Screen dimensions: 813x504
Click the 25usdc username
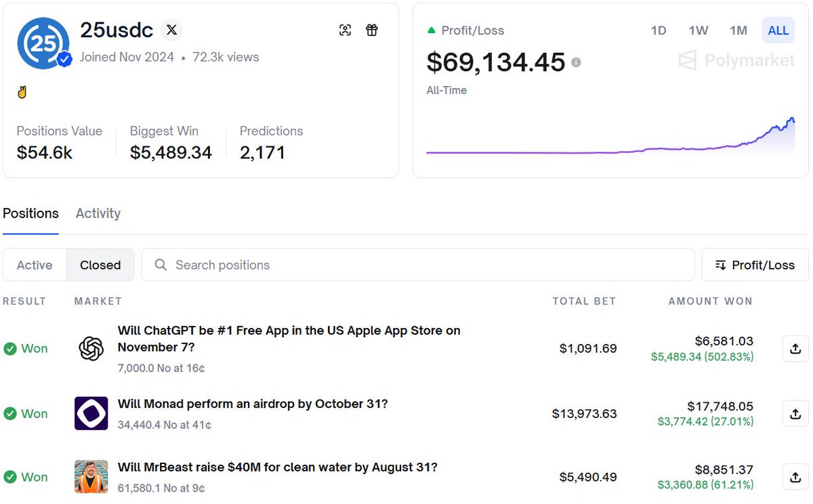pyautogui.click(x=117, y=30)
